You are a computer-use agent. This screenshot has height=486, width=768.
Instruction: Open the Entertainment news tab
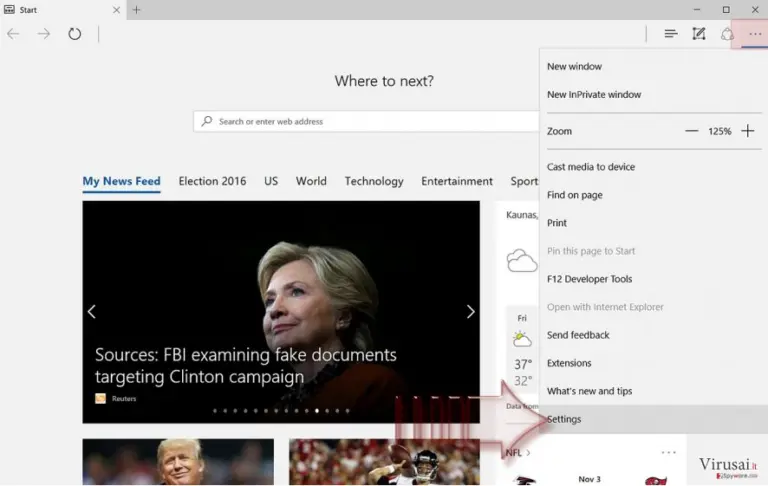456,181
